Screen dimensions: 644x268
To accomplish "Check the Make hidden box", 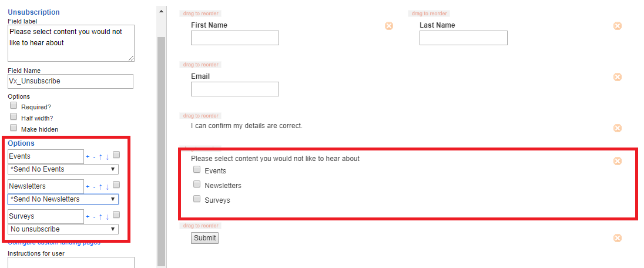I will tap(14, 128).
